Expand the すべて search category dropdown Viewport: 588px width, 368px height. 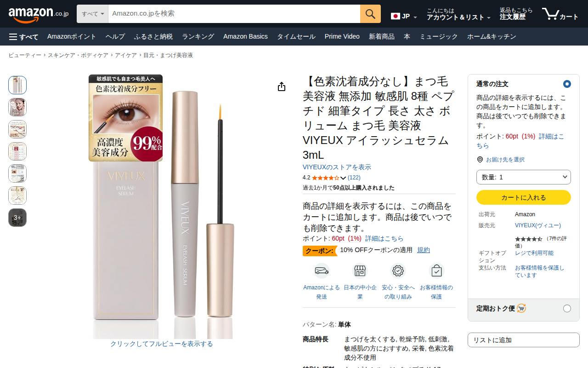tap(92, 14)
